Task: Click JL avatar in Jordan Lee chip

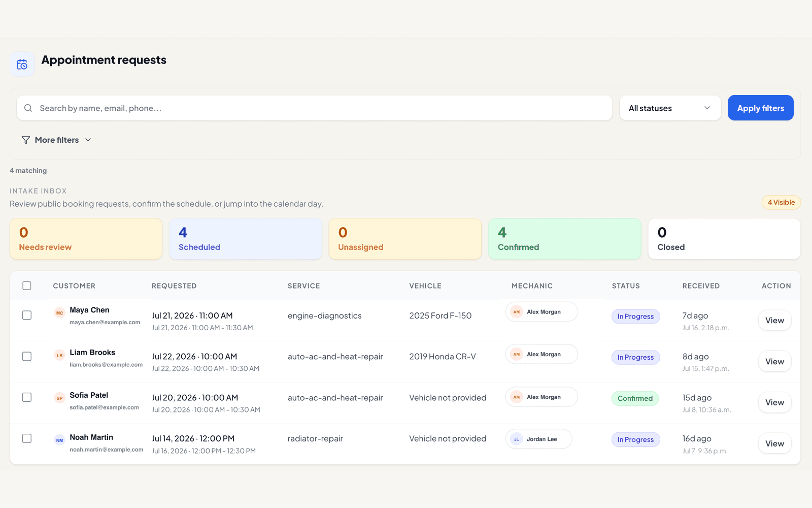Action: pos(517,439)
